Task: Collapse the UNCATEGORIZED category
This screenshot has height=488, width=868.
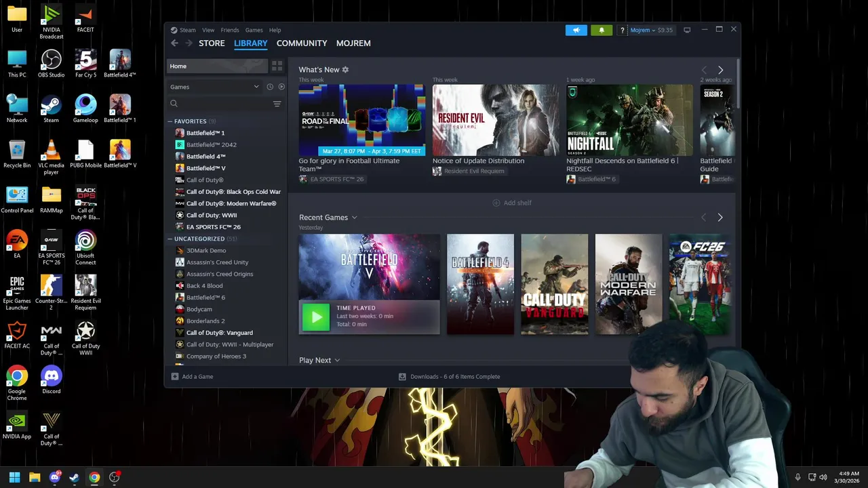Action: point(170,239)
